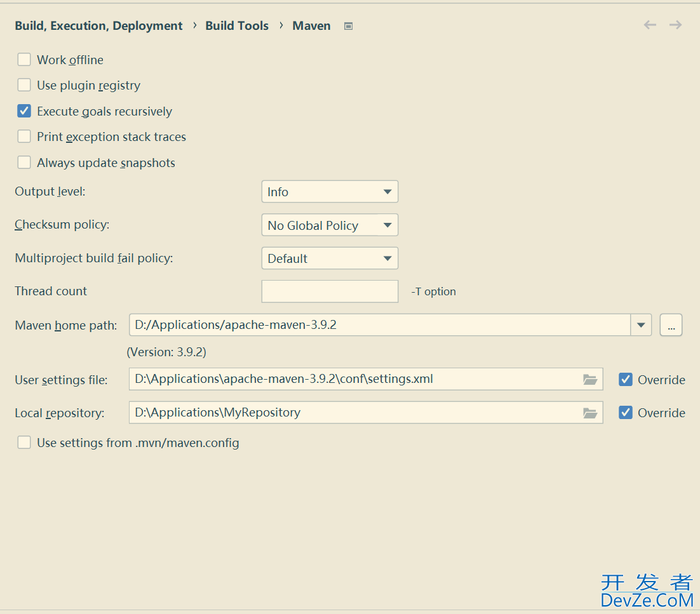The height and width of the screenshot is (614, 700).
Task: Click the Local repository label
Action: tap(59, 413)
